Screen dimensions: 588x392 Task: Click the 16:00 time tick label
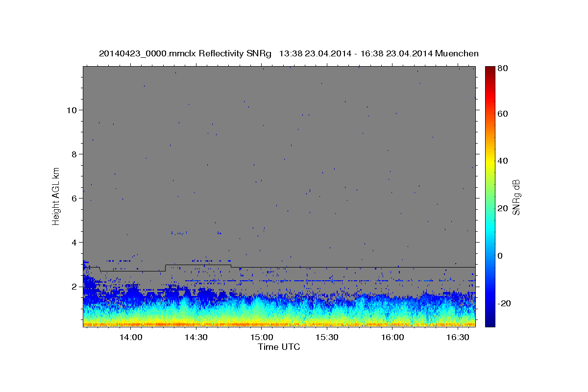coord(393,338)
